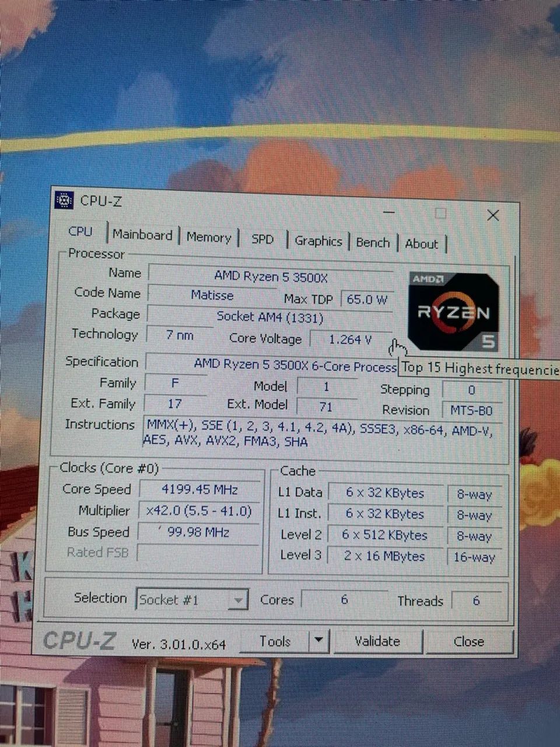
Task: Select the CPU tab
Action: (80, 231)
